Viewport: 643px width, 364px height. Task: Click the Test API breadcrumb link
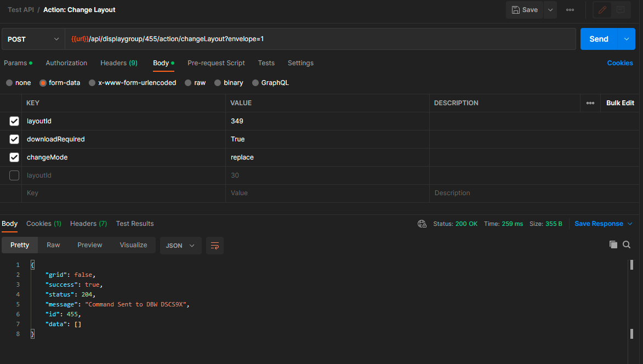point(21,10)
